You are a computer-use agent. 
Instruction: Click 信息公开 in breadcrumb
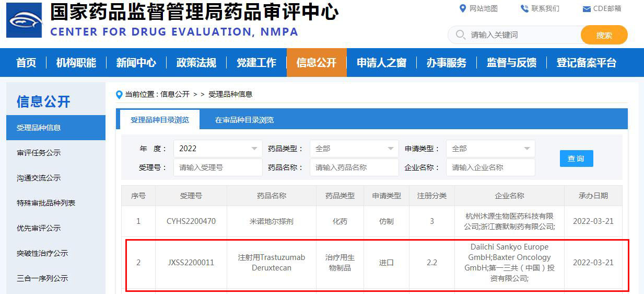pyautogui.click(x=174, y=95)
